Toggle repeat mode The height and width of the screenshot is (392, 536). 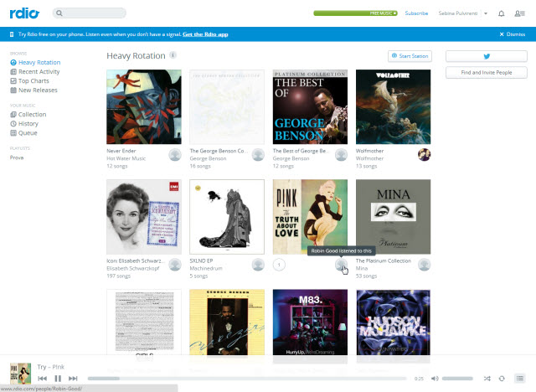[x=501, y=379]
